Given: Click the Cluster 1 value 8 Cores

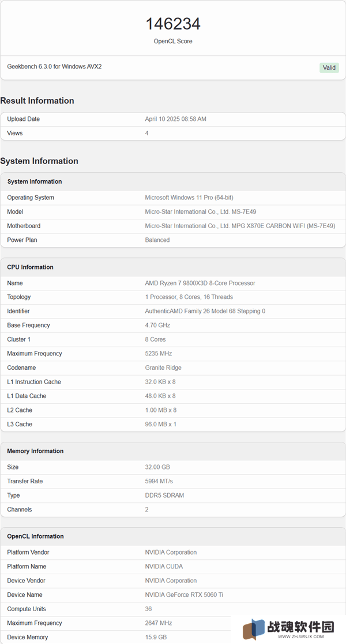Looking at the screenshot, I should point(155,339).
